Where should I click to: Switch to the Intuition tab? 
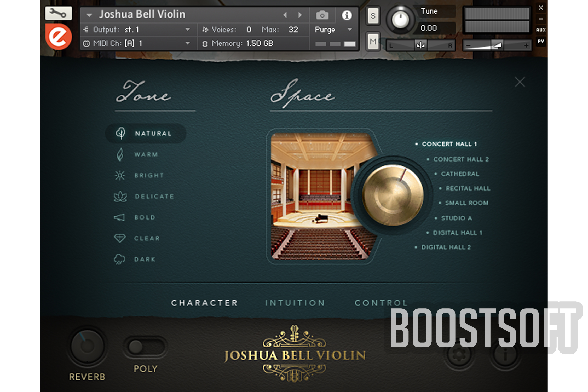tap(295, 303)
